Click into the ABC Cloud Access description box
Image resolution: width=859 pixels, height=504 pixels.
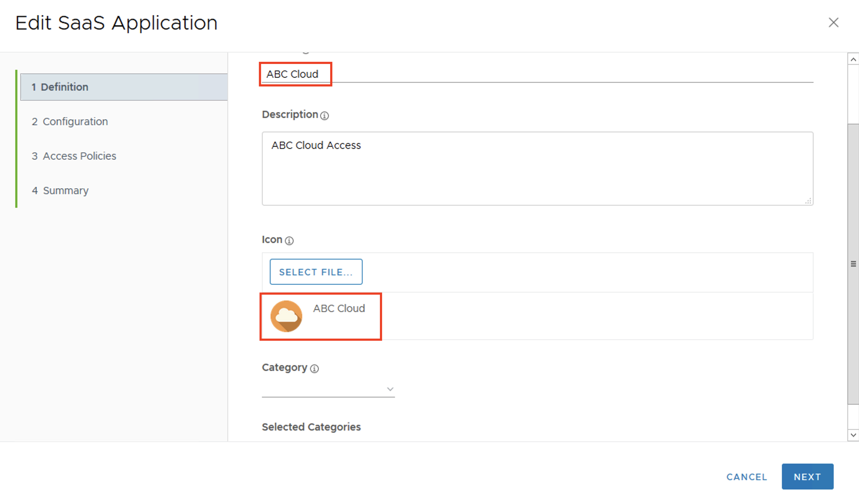(x=537, y=169)
